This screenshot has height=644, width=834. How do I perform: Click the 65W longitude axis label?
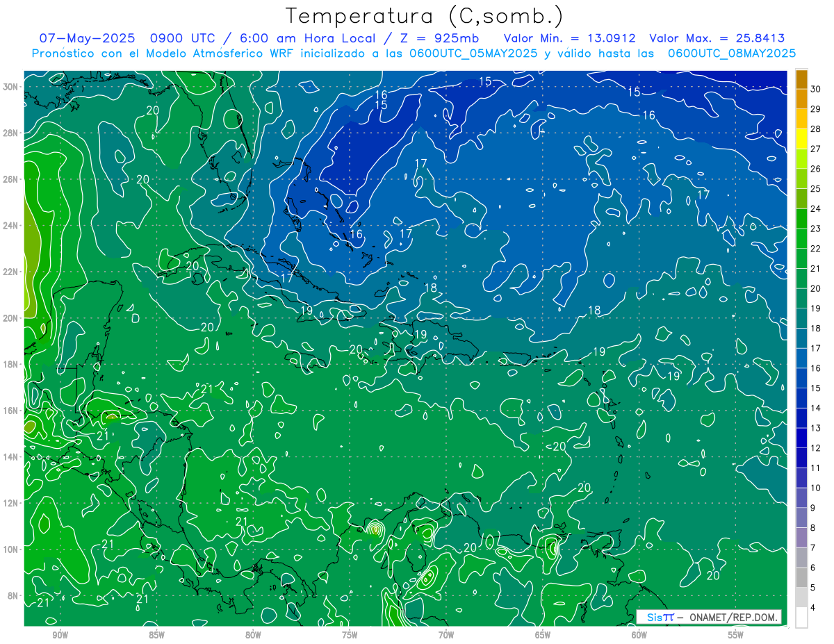click(543, 634)
